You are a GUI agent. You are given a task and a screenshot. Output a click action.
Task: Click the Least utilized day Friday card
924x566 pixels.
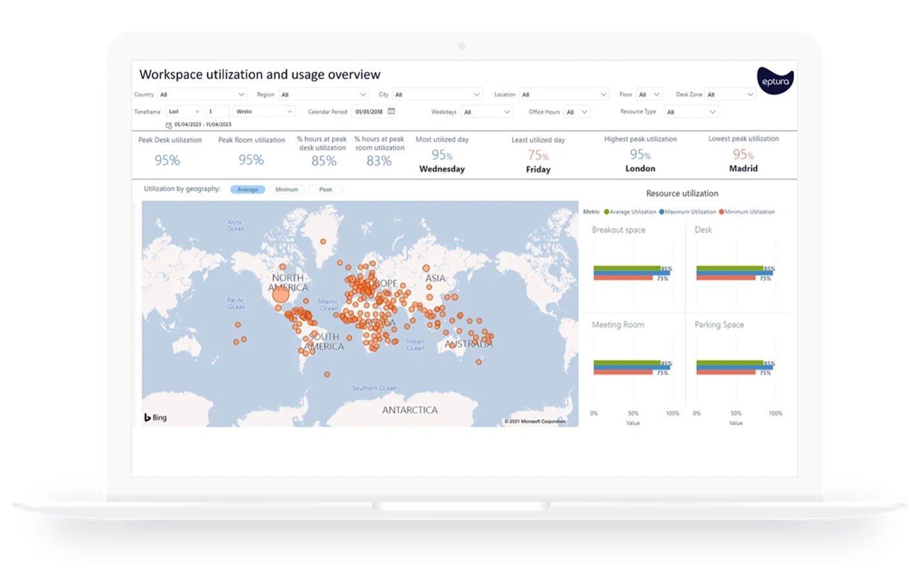[538, 155]
